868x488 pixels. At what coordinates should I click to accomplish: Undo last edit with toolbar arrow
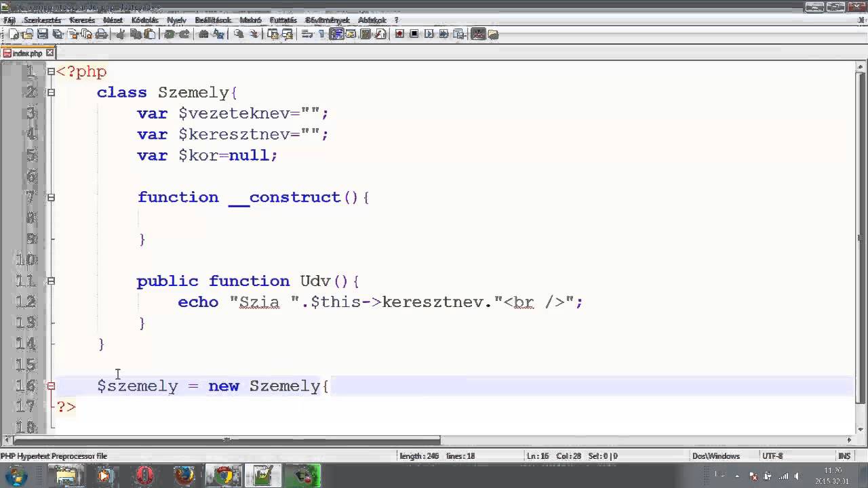coord(169,34)
